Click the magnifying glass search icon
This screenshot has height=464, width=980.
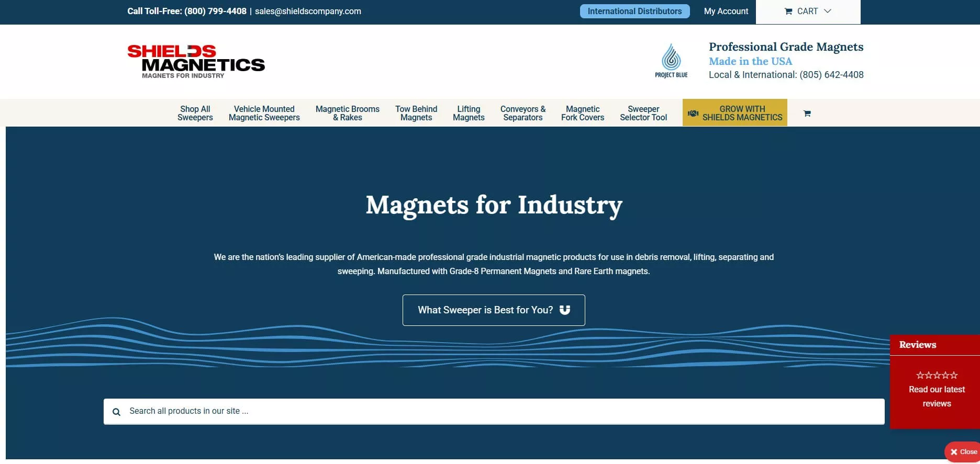point(116,412)
